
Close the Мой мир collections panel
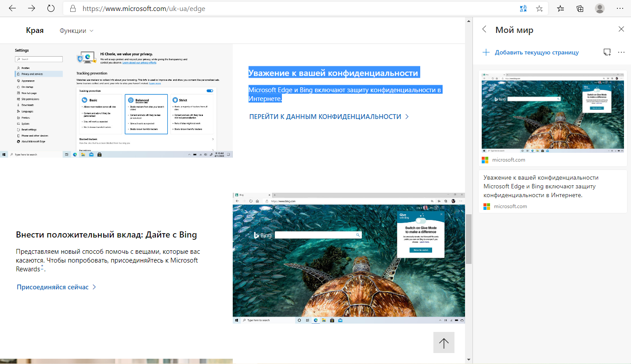coord(621,29)
